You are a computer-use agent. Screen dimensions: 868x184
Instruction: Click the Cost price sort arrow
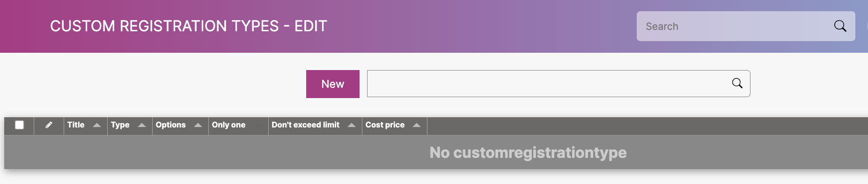pyautogui.click(x=417, y=125)
